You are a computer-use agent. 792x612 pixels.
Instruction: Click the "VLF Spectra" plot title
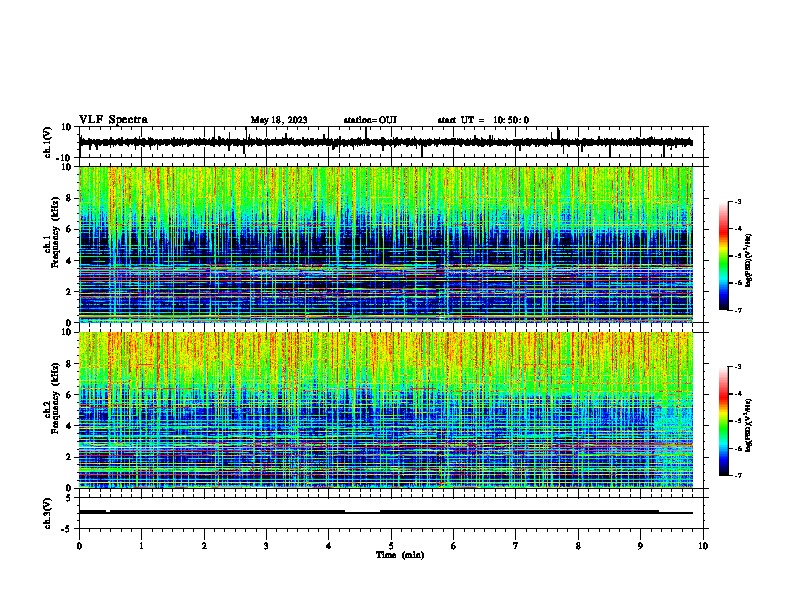(113, 120)
